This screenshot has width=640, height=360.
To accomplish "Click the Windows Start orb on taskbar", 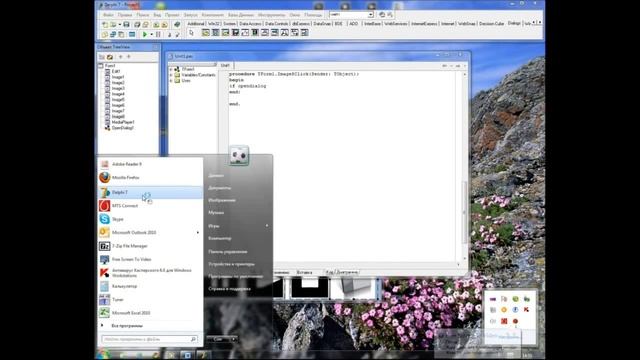I will tap(104, 354).
